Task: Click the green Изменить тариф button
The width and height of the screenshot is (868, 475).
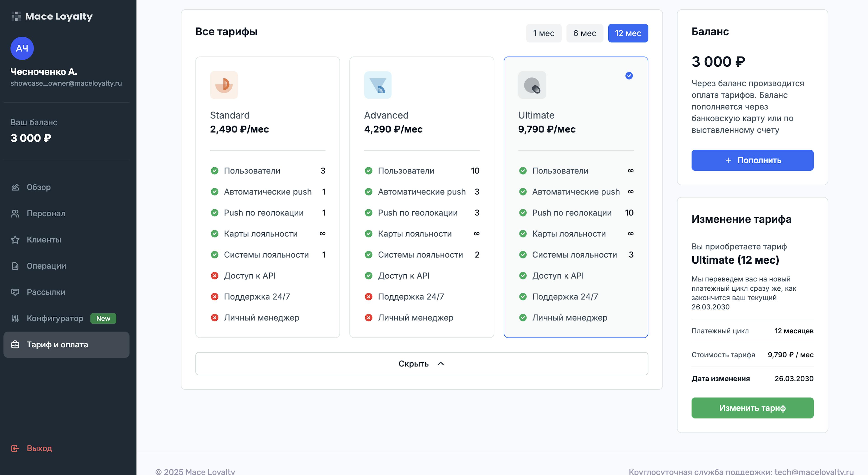Action: 752,408
